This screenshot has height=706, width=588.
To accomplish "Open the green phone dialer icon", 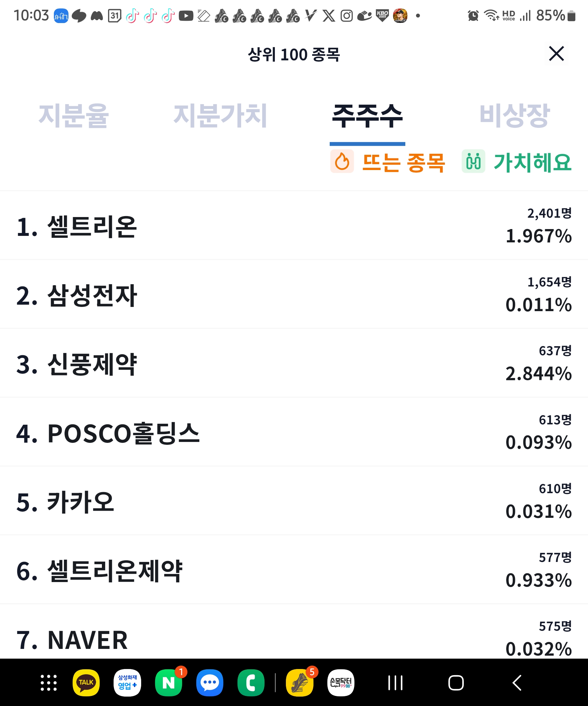I will (251, 683).
